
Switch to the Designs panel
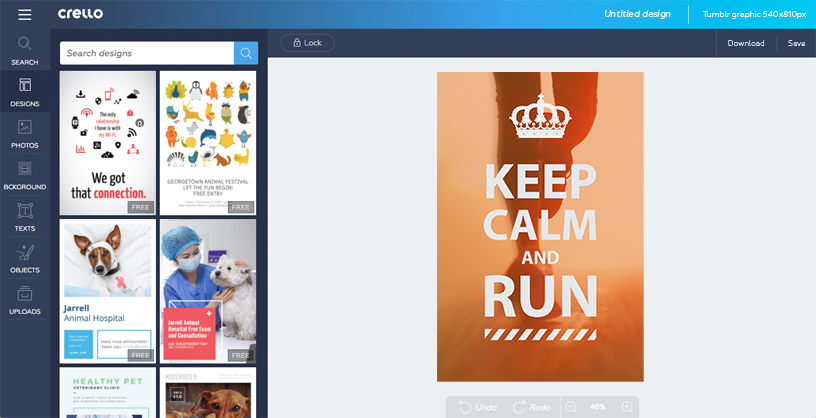(25, 92)
